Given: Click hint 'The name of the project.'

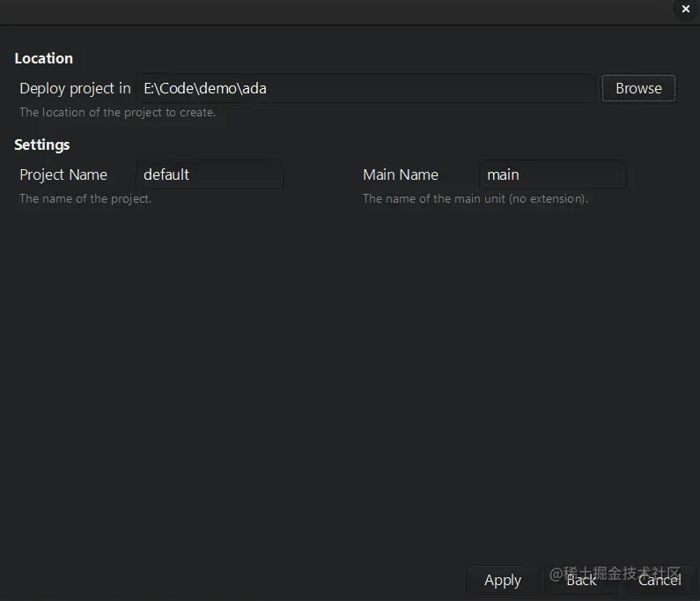Looking at the screenshot, I should click(85, 198).
